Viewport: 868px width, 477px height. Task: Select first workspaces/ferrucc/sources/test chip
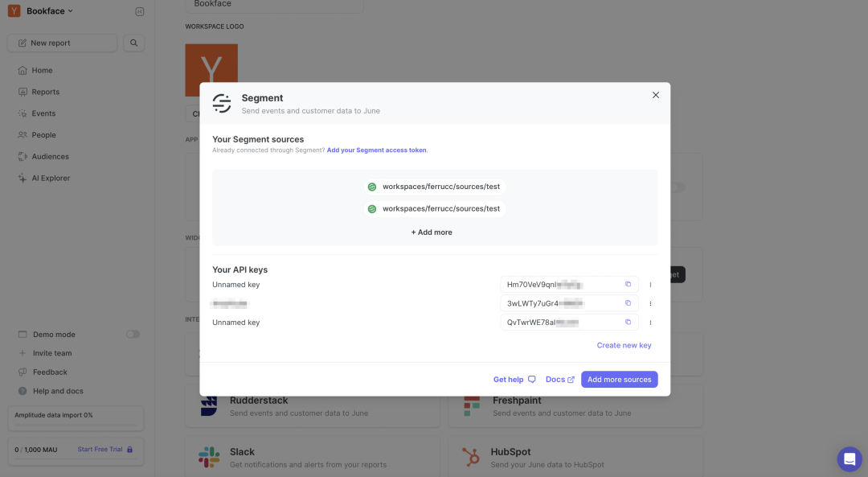pyautogui.click(x=435, y=187)
